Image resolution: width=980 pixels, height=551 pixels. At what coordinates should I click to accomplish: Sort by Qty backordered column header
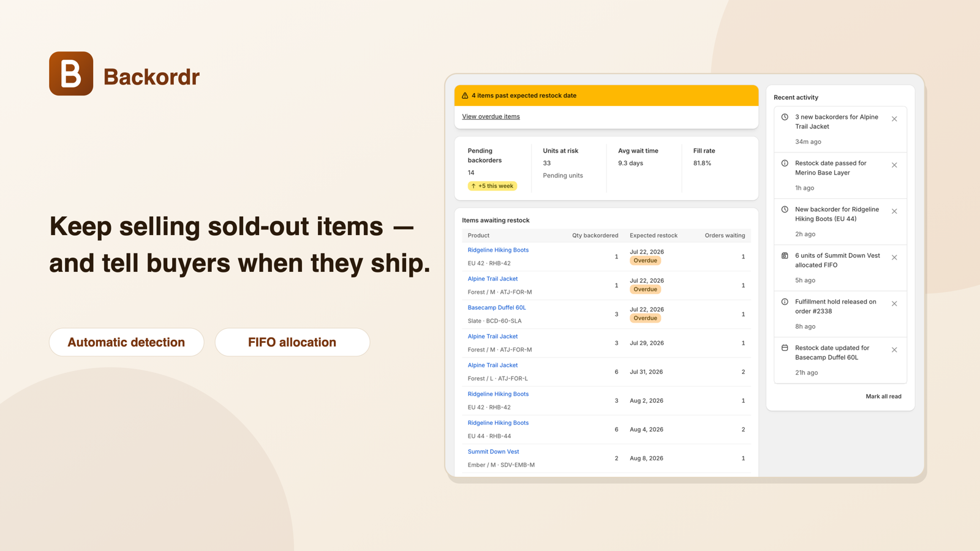coord(595,235)
